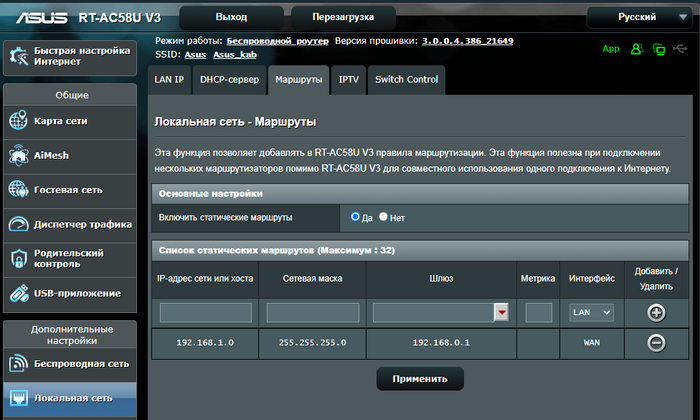Open Беспроводная сеть menu item
The image size is (700, 420).
(70, 364)
